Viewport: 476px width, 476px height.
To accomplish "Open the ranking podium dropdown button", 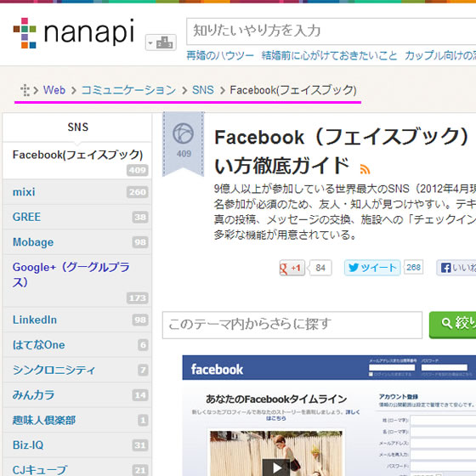I will pyautogui.click(x=161, y=42).
